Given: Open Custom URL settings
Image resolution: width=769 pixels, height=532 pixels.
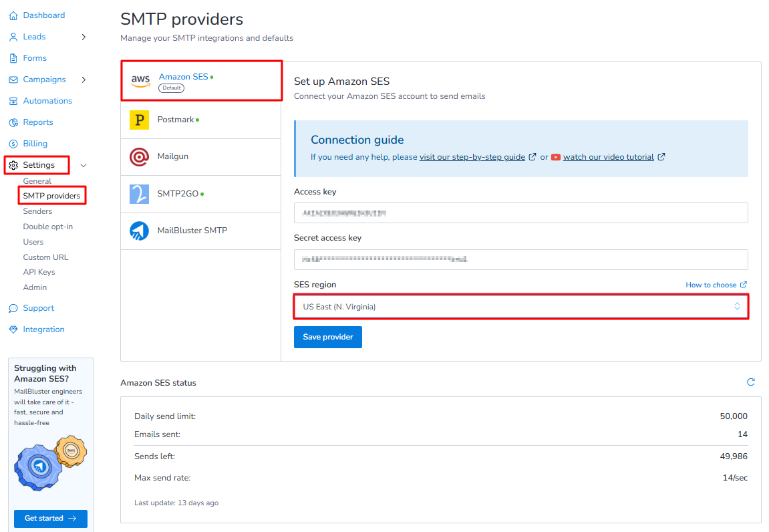Looking at the screenshot, I should [45, 257].
